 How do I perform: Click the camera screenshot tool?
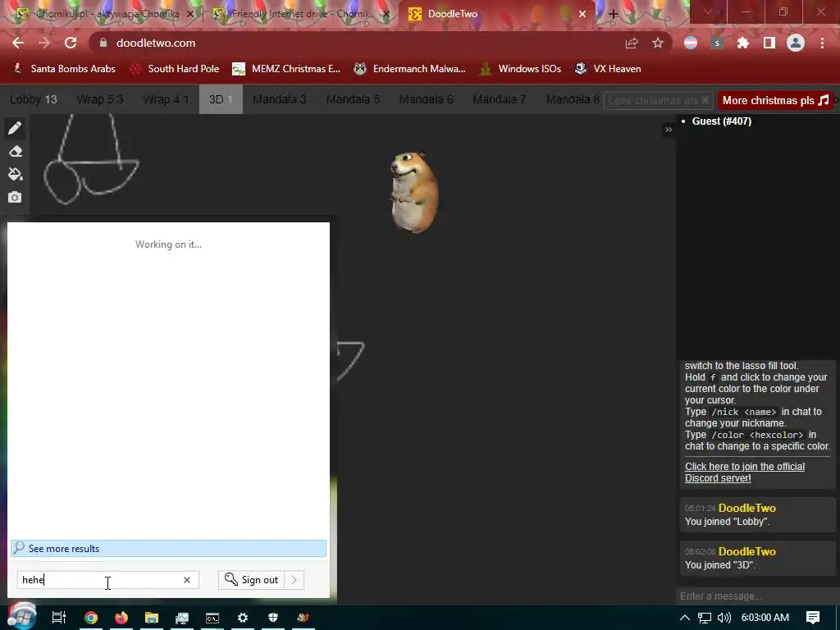click(15, 197)
